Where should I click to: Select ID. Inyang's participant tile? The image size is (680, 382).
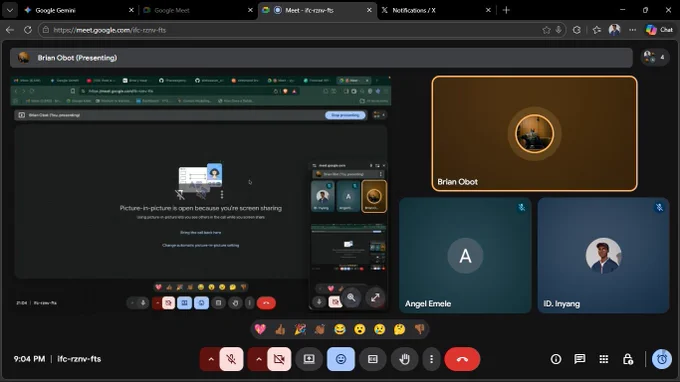(604, 255)
